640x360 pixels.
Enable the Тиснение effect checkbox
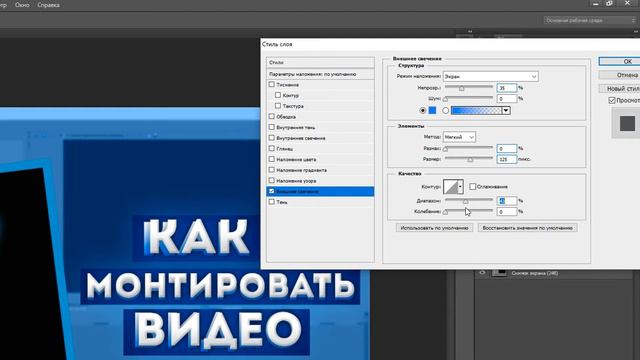(x=272, y=84)
